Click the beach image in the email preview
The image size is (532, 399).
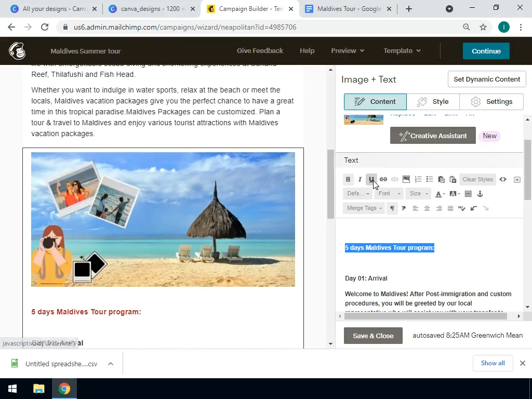(x=163, y=220)
